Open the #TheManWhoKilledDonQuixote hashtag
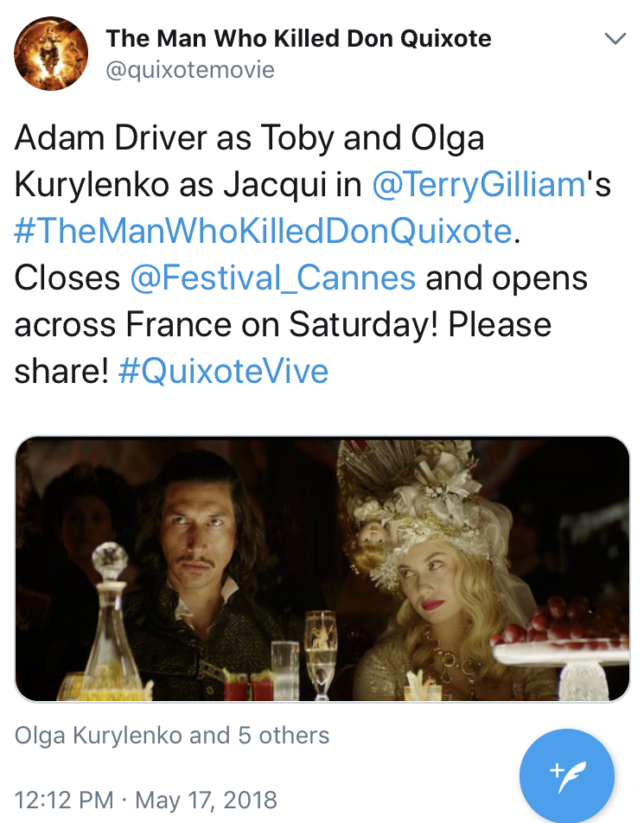The height and width of the screenshot is (823, 644). pyautogui.click(x=263, y=232)
